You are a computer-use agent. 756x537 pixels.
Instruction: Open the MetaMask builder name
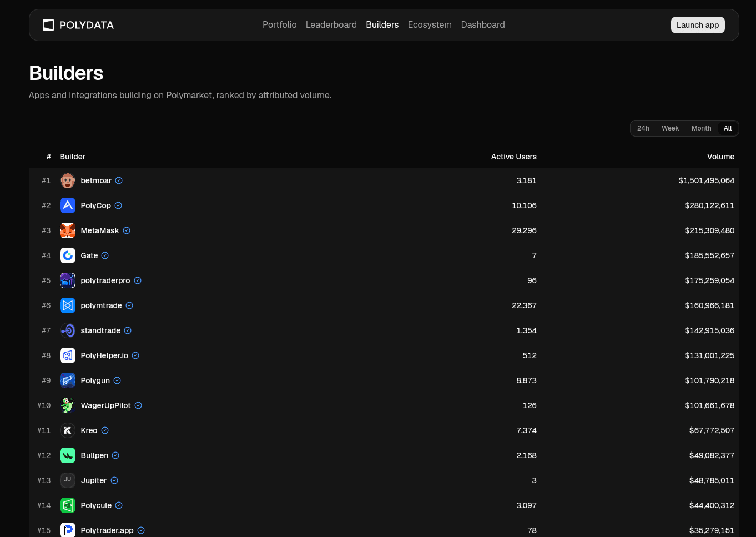100,230
